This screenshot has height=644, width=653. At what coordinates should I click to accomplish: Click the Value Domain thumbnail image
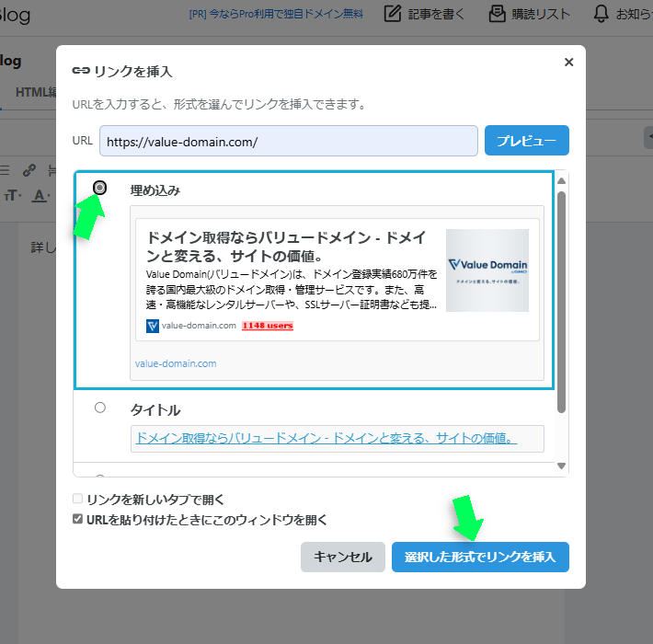[487, 270]
